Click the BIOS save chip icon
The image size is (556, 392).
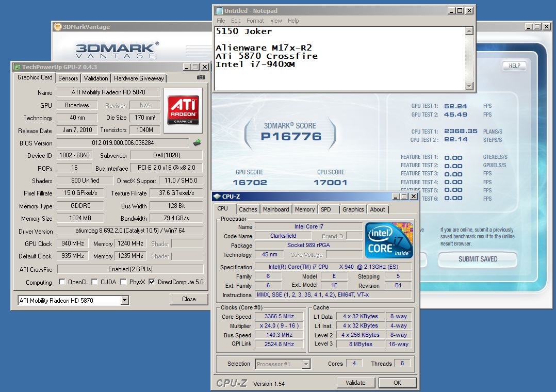click(197, 143)
